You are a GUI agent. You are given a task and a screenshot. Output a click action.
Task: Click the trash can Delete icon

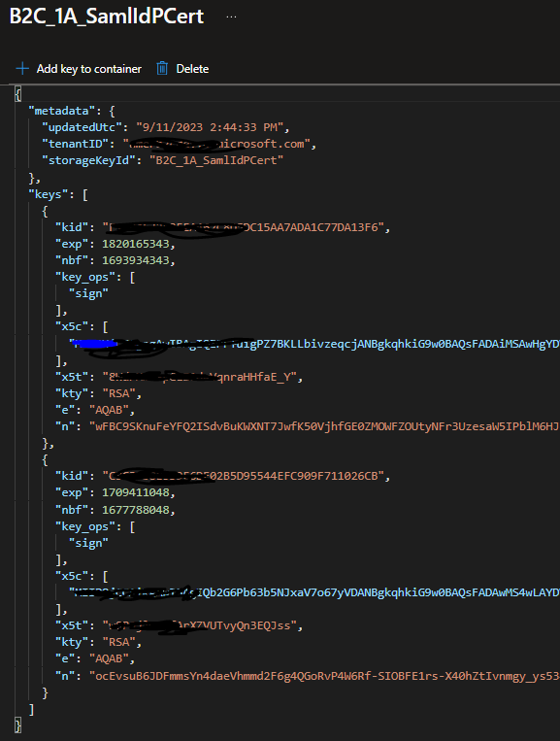coord(162,69)
